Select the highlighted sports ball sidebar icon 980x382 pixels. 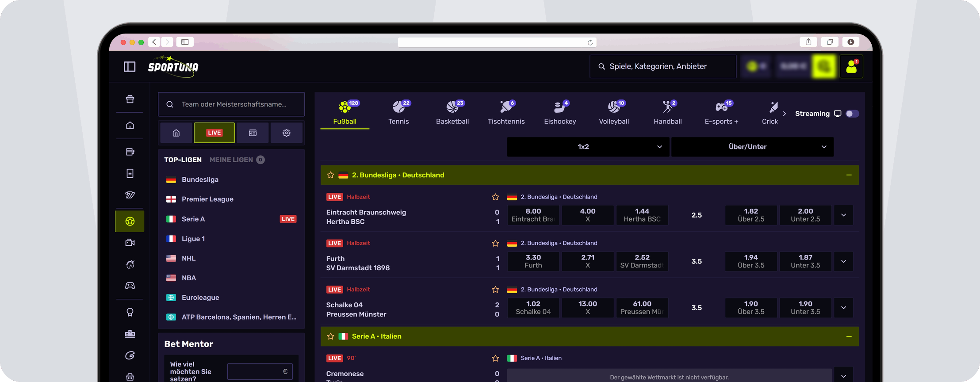tap(130, 221)
